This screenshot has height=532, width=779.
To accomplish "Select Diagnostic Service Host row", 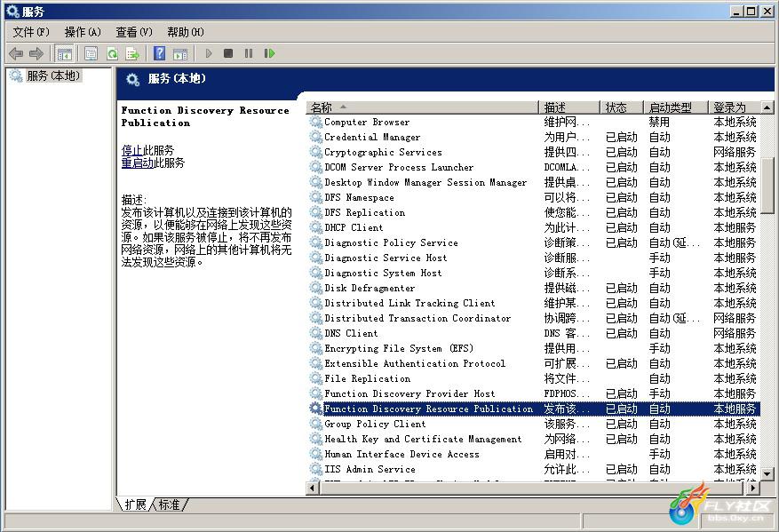I will tap(533, 258).
